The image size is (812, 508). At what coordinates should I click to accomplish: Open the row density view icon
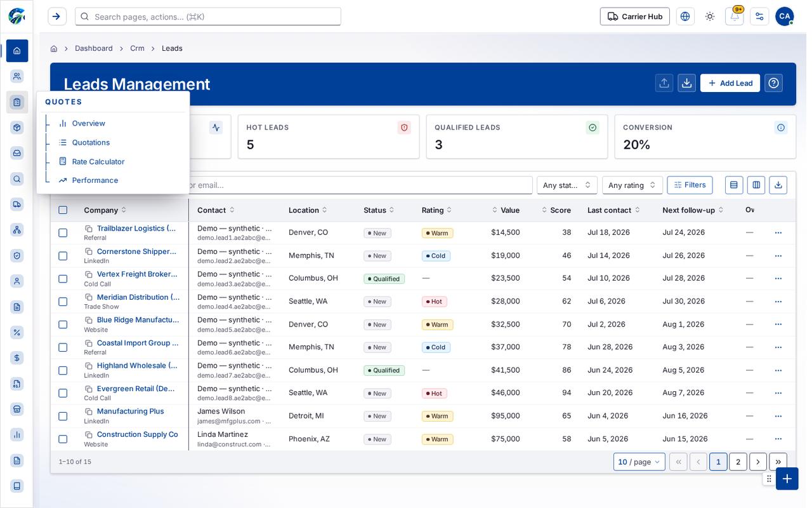(x=734, y=185)
